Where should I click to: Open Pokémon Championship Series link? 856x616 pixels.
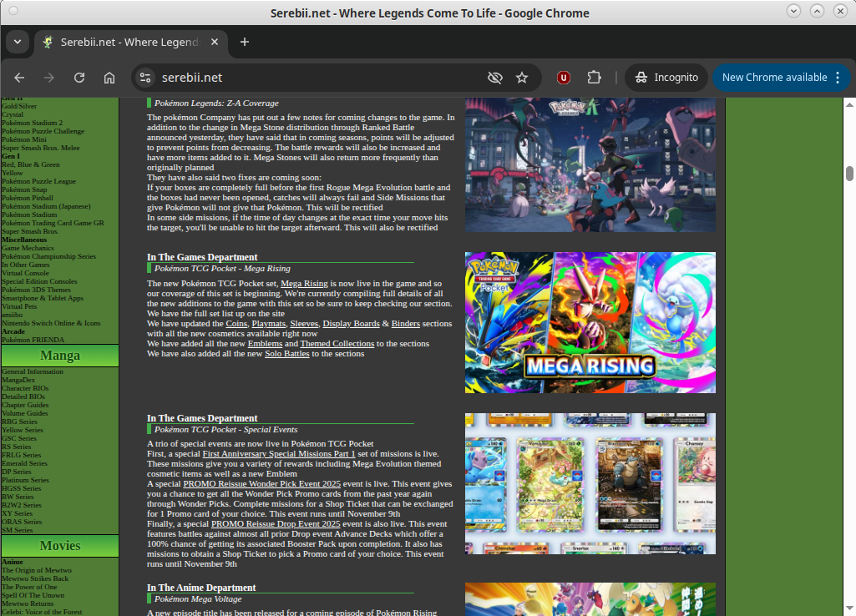tap(48, 256)
